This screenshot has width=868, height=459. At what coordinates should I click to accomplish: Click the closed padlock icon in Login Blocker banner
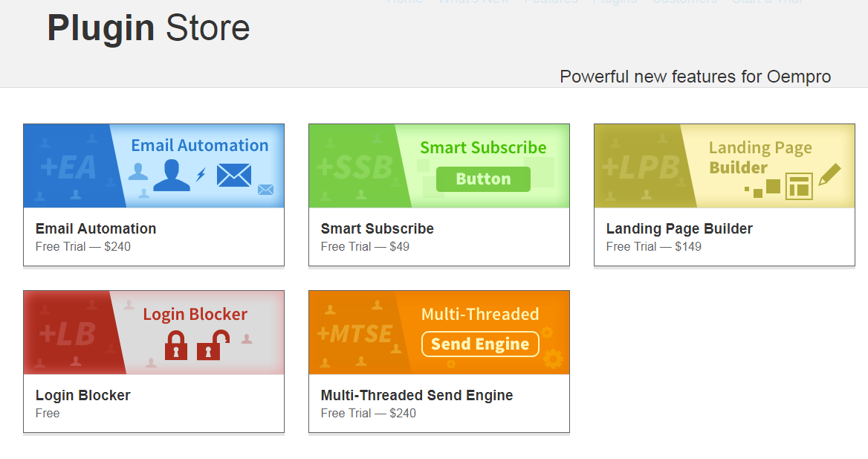[x=176, y=345]
